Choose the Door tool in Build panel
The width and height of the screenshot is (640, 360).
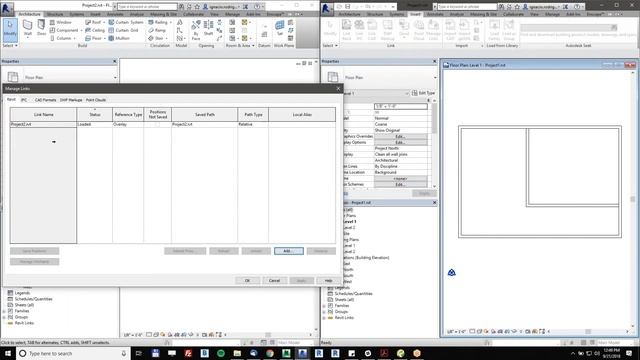click(x=41, y=28)
